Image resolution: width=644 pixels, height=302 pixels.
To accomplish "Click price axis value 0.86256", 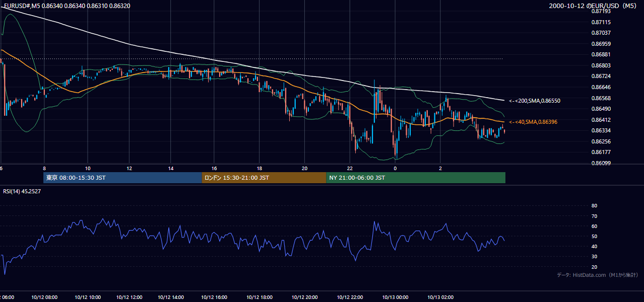I will (601, 141).
